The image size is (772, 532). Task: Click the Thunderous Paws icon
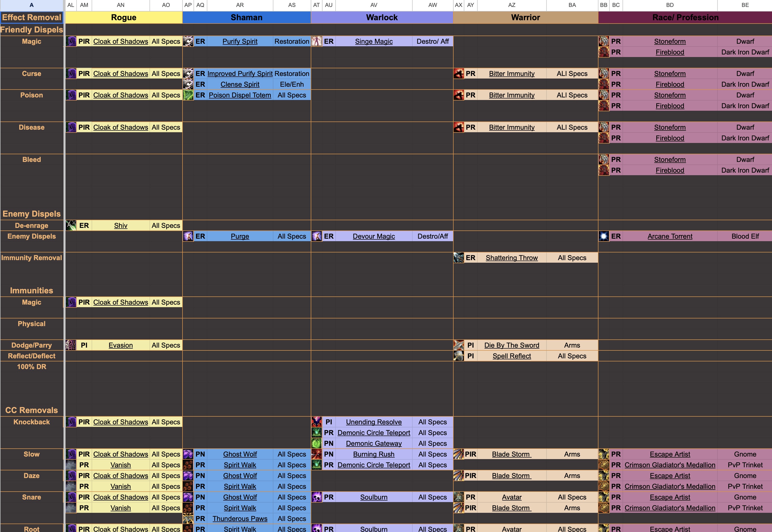188,519
